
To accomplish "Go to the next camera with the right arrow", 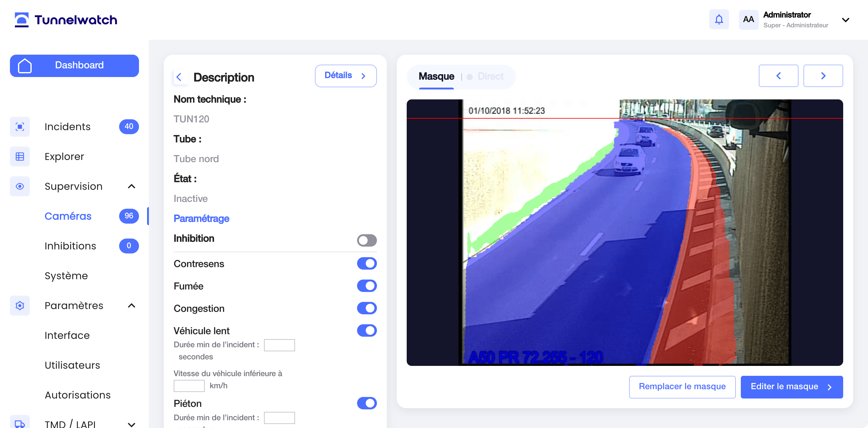I will point(823,75).
